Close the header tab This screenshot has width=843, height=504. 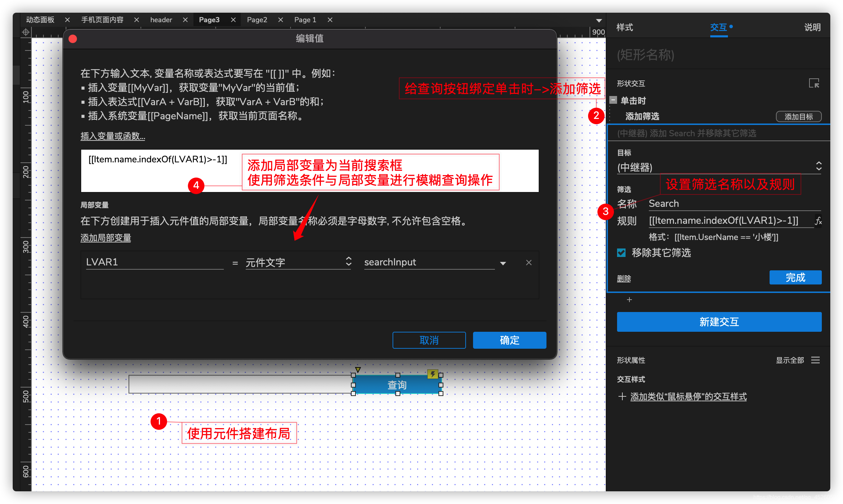click(185, 20)
